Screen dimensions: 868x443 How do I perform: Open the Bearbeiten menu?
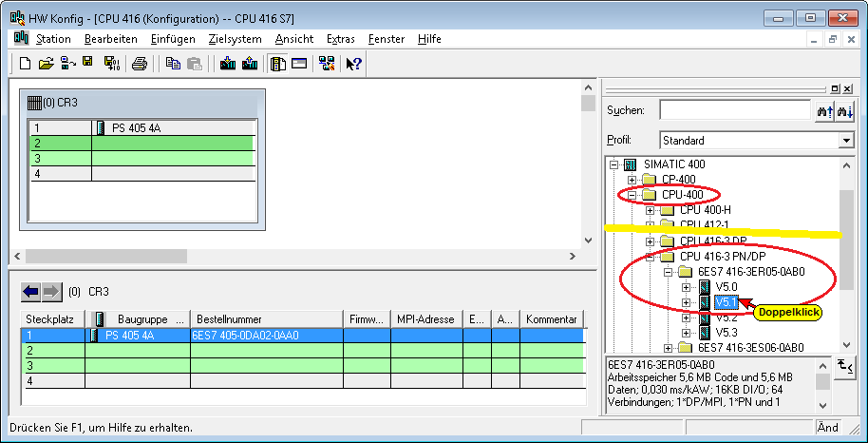click(x=111, y=39)
